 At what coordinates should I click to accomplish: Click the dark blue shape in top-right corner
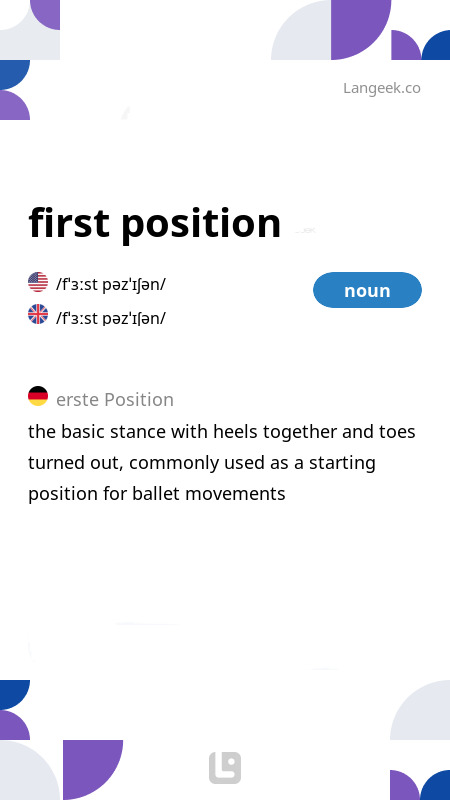[437, 46]
